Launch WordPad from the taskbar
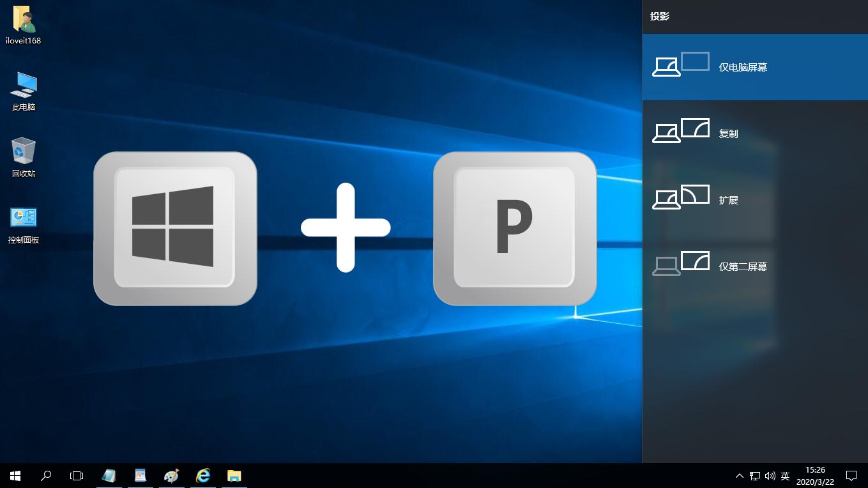868x488 pixels. pyautogui.click(x=139, y=475)
